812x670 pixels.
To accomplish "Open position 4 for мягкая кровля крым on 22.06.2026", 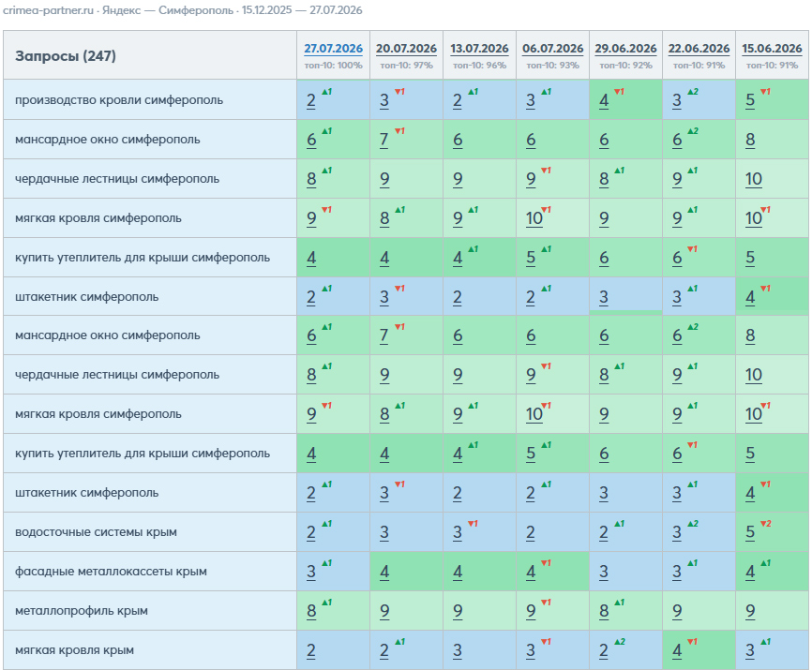I will (677, 650).
